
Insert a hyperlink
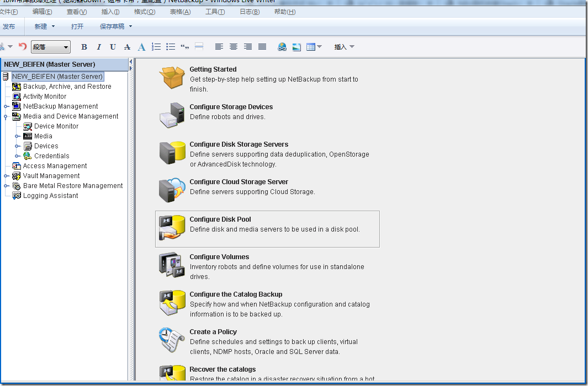point(282,47)
